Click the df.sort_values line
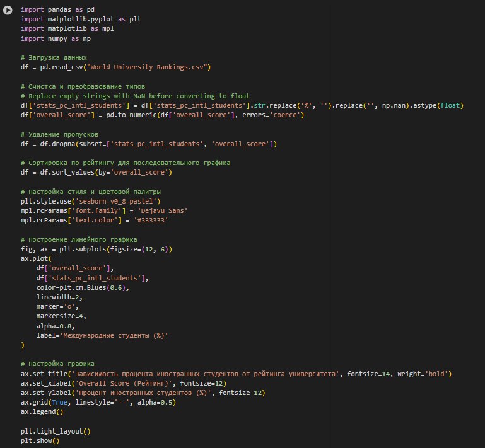Image resolution: width=485 pixels, height=448 pixels. pyautogui.click(x=96, y=173)
